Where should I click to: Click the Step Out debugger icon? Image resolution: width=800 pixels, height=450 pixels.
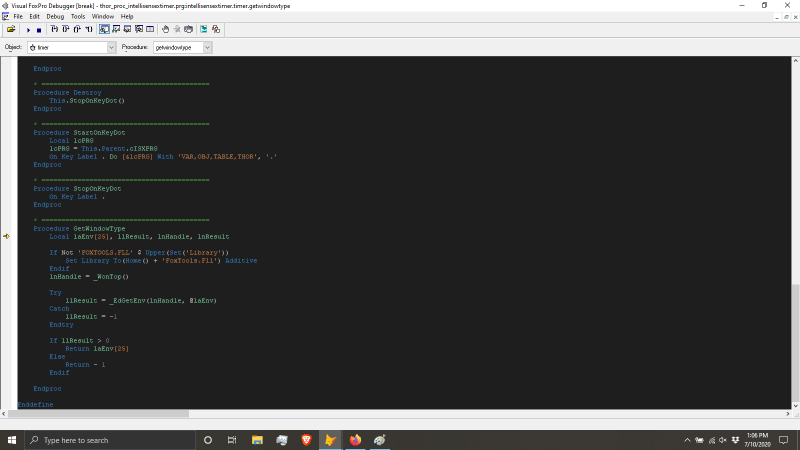pyautogui.click(x=77, y=30)
